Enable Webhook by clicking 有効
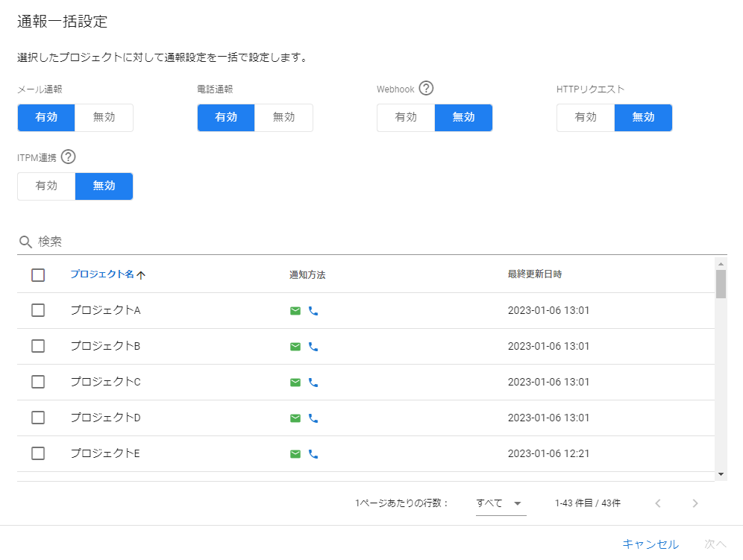The image size is (743, 560). (x=406, y=118)
